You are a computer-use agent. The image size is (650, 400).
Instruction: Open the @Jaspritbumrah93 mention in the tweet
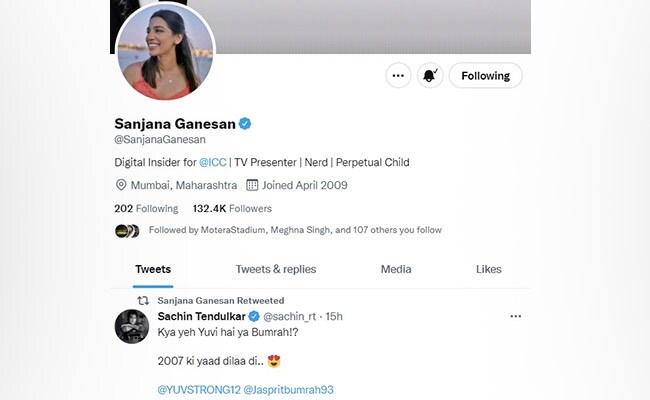pyautogui.click(x=289, y=390)
